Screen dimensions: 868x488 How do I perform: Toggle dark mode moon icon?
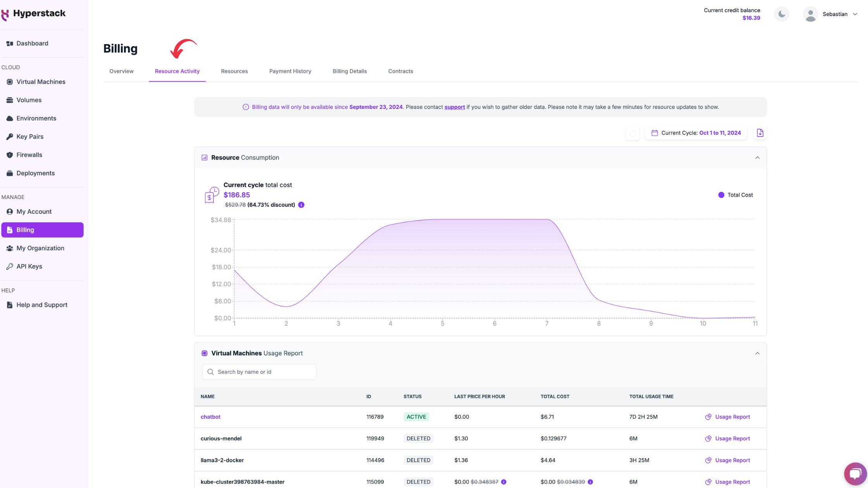pos(782,14)
